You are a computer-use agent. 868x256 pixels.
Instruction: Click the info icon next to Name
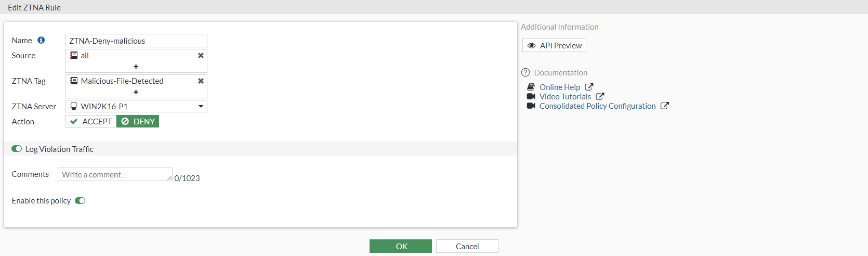(x=41, y=40)
